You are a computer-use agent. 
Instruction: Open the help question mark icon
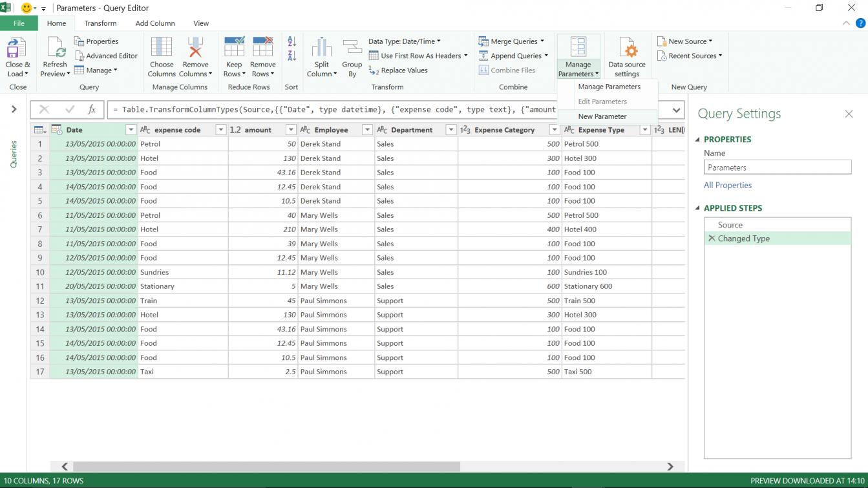[860, 23]
